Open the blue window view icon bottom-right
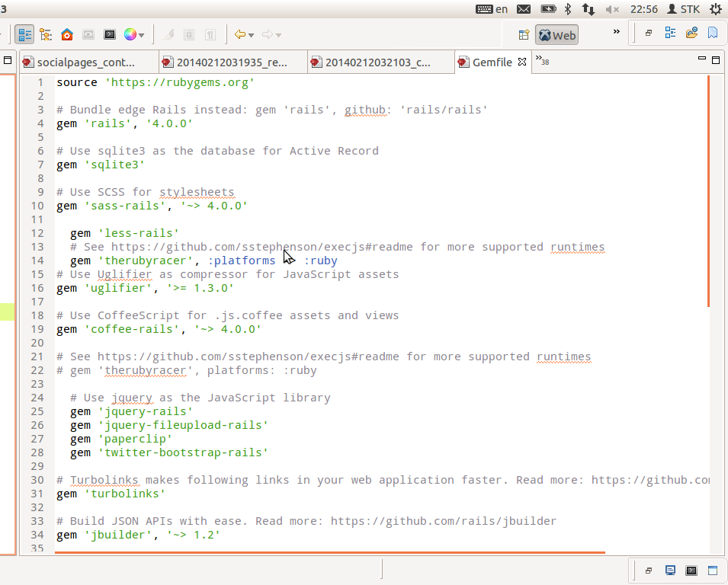 click(713, 571)
